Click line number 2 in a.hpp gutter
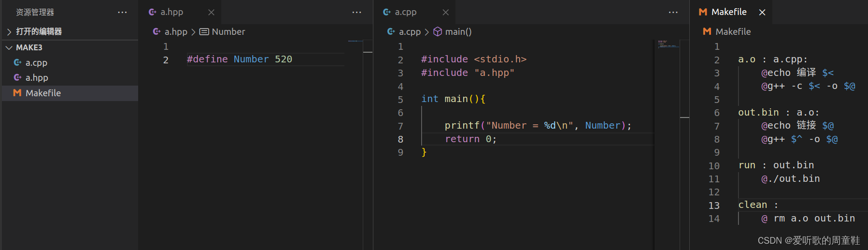 166,60
